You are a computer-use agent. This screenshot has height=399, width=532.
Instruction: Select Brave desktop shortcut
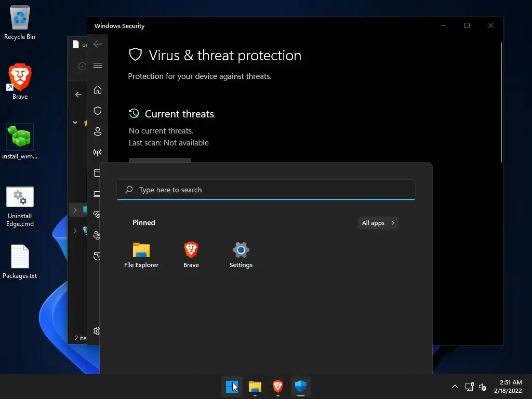[20, 82]
